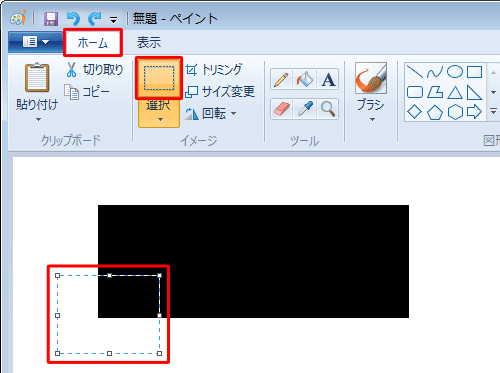Click コピー to copy selection
The image size is (500, 373).
pyautogui.click(x=87, y=92)
